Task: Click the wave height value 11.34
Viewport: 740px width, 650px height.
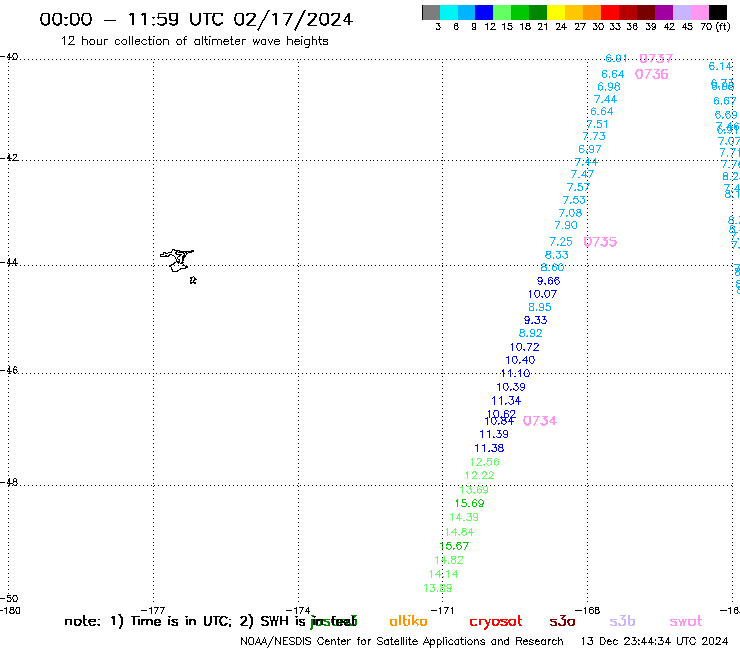Action: tap(506, 401)
